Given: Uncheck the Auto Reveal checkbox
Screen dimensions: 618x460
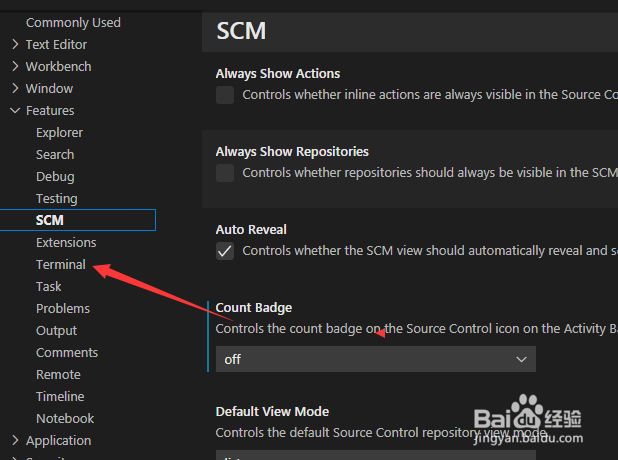Looking at the screenshot, I should [225, 251].
